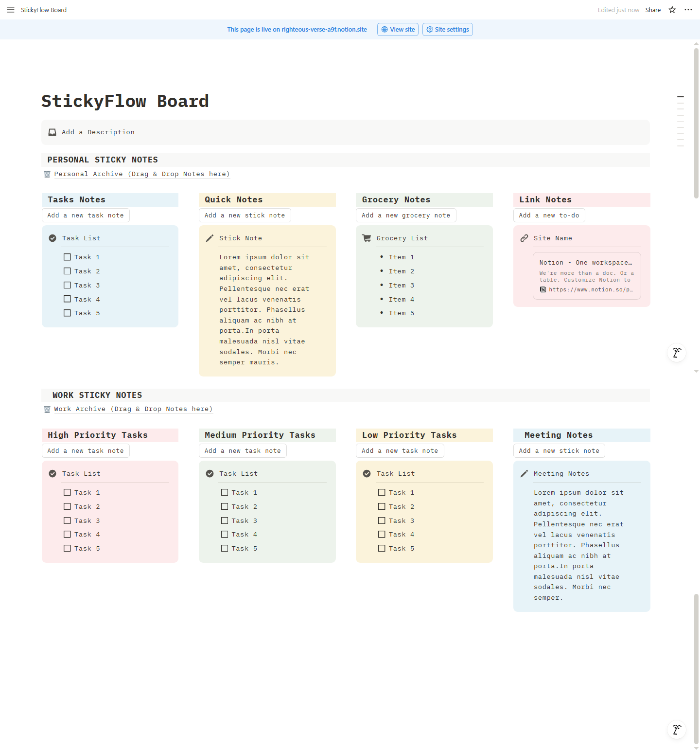Screen dimensions: 700x753
Task: Open the sidebar hamburger menu
Action: 10,10
